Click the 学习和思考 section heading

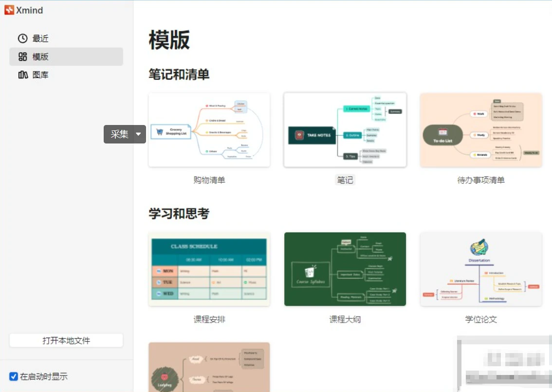coord(179,213)
